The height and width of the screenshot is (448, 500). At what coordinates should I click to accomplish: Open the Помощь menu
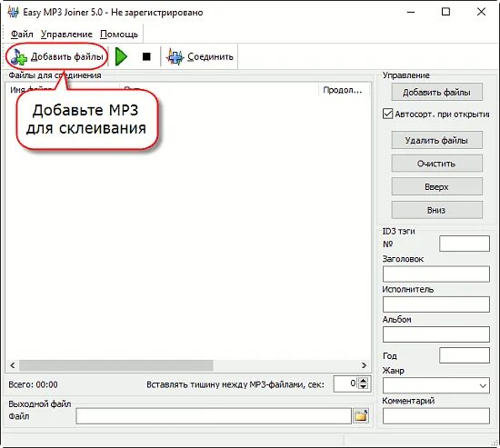point(119,35)
